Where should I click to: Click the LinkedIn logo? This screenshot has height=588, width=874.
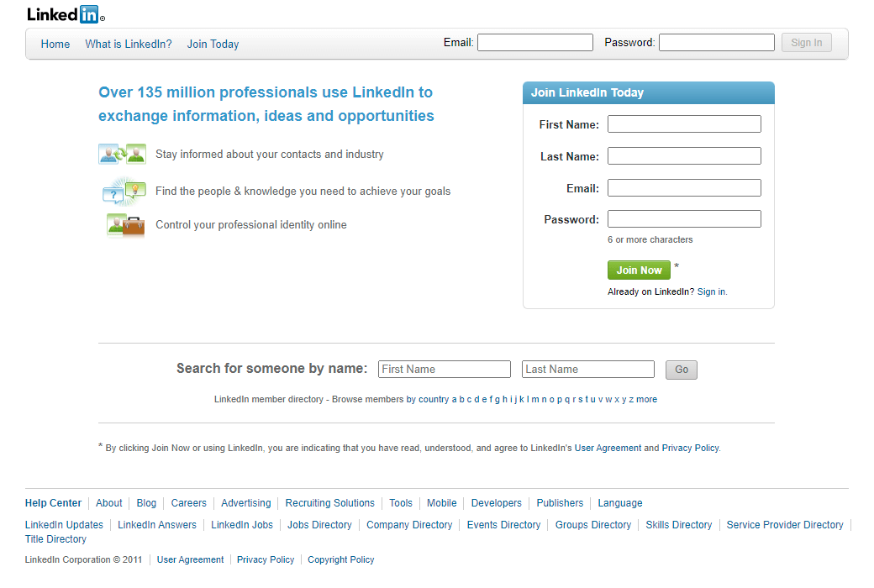(x=66, y=14)
